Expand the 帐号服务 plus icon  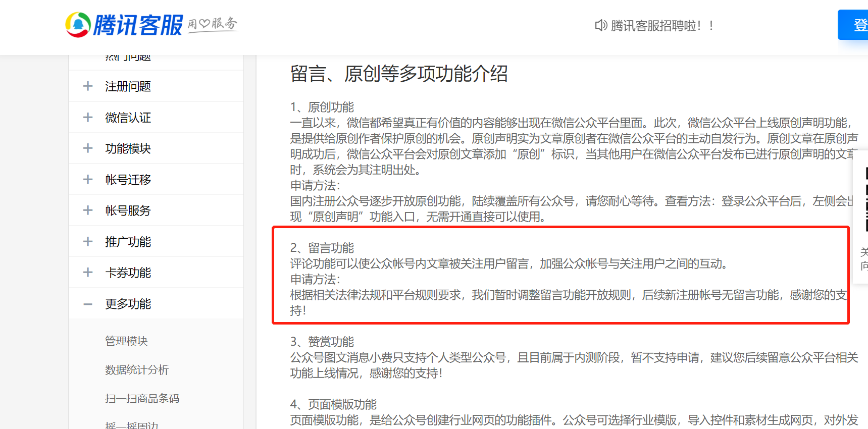(88, 210)
